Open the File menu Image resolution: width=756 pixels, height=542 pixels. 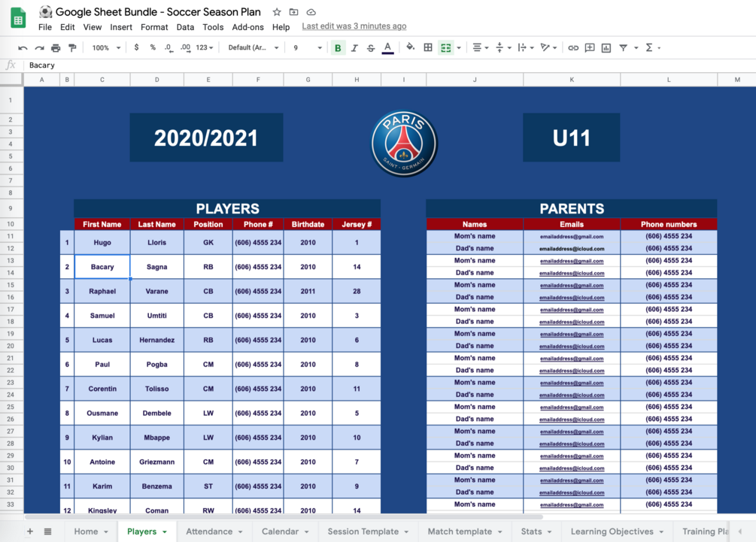45,27
